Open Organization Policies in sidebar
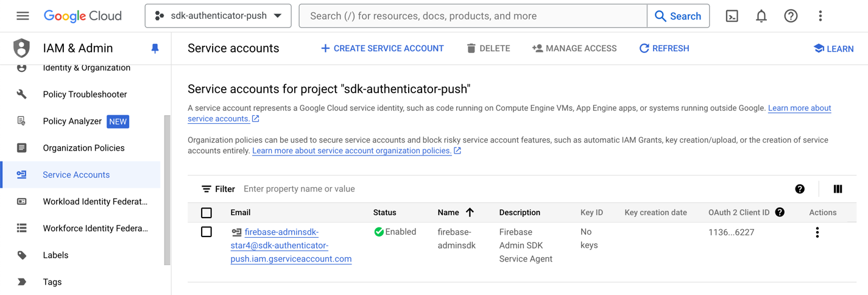Image resolution: width=868 pixels, height=295 pixels. [x=83, y=148]
